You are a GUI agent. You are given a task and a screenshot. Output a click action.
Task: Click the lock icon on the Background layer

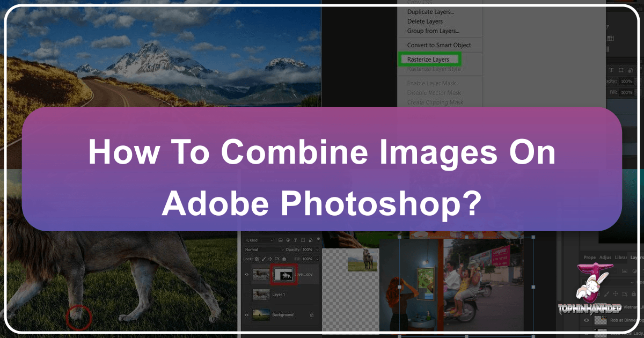pos(311,315)
